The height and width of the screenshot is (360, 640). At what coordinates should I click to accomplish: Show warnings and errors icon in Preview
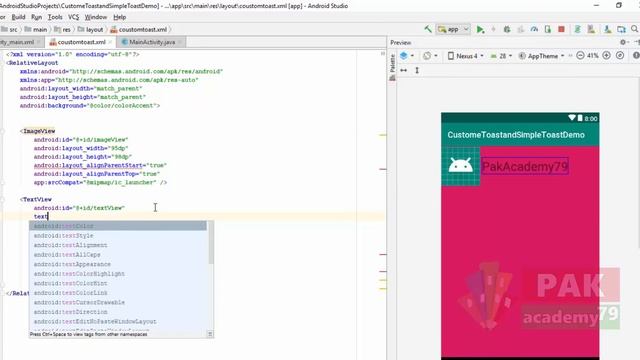(x=636, y=56)
